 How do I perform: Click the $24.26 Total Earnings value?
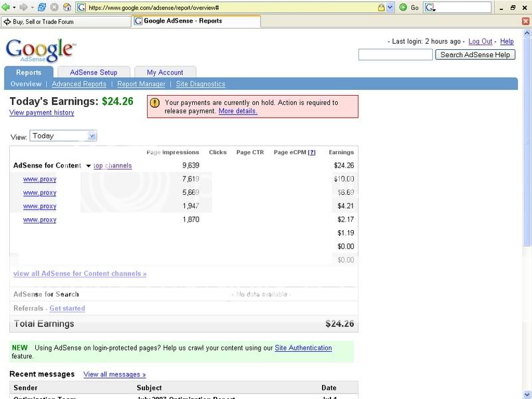pos(340,324)
